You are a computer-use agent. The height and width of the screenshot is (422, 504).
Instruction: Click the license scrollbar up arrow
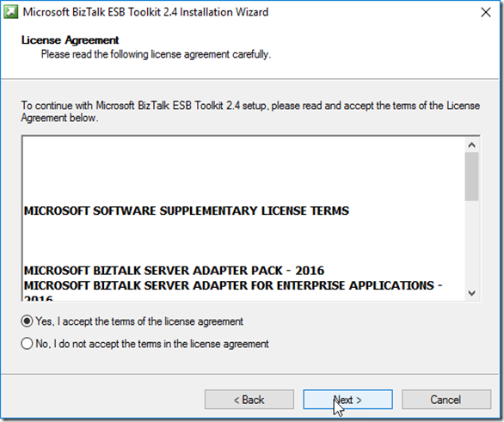click(x=471, y=145)
